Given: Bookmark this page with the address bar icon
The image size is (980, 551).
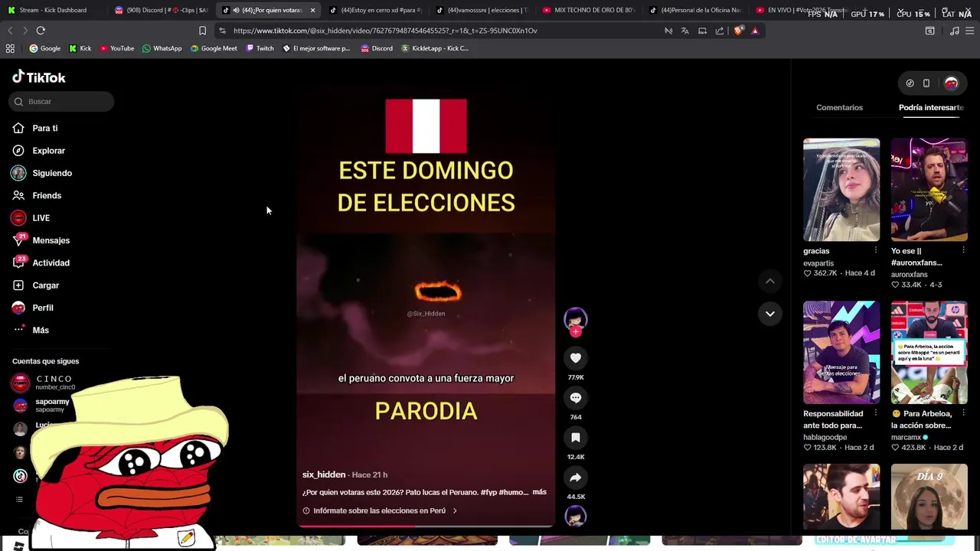Looking at the screenshot, I should click(x=202, y=31).
